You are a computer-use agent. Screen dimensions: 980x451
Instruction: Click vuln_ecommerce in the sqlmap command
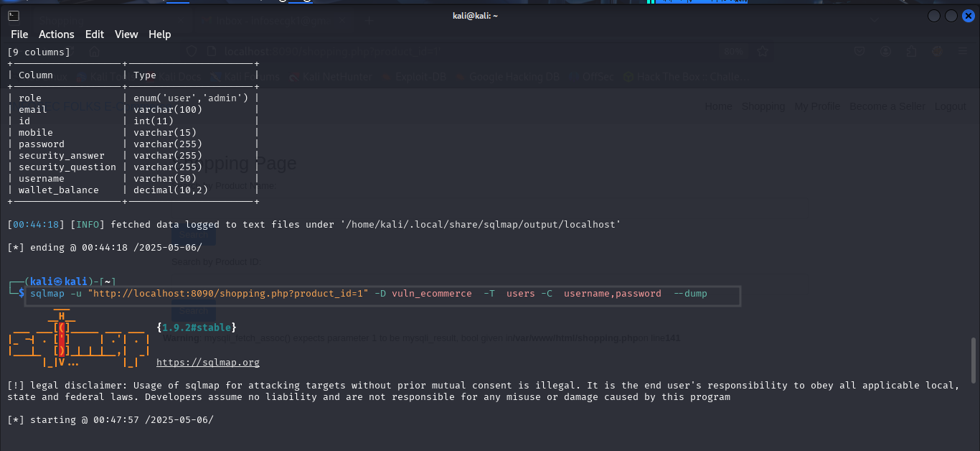tap(432, 293)
